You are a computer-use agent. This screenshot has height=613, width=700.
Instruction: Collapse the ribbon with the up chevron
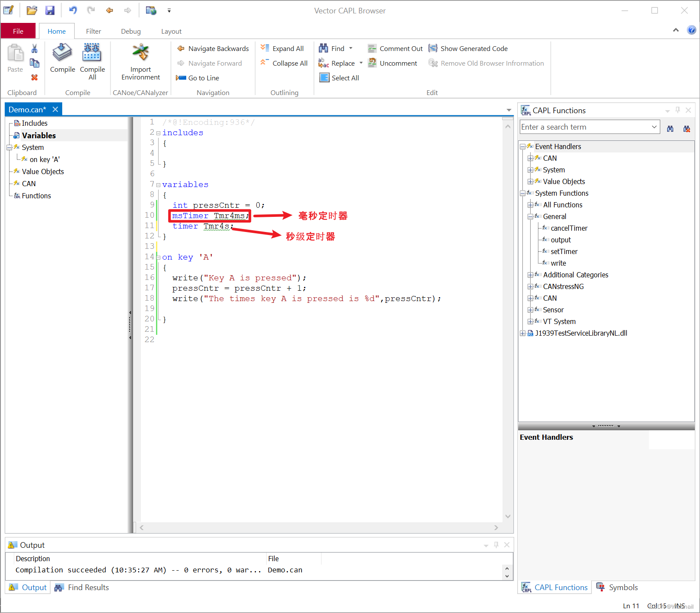(x=676, y=30)
